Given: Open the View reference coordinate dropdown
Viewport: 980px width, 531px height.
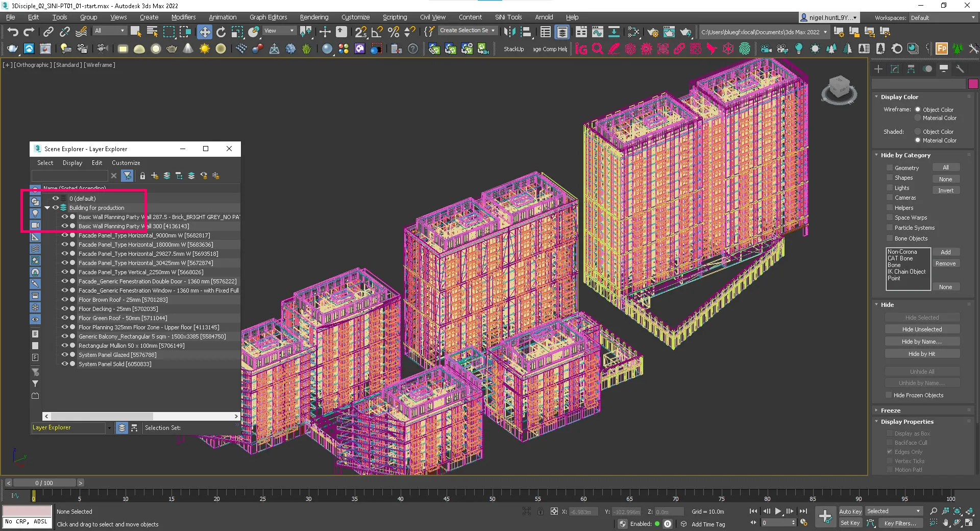Looking at the screenshot, I should tap(279, 31).
